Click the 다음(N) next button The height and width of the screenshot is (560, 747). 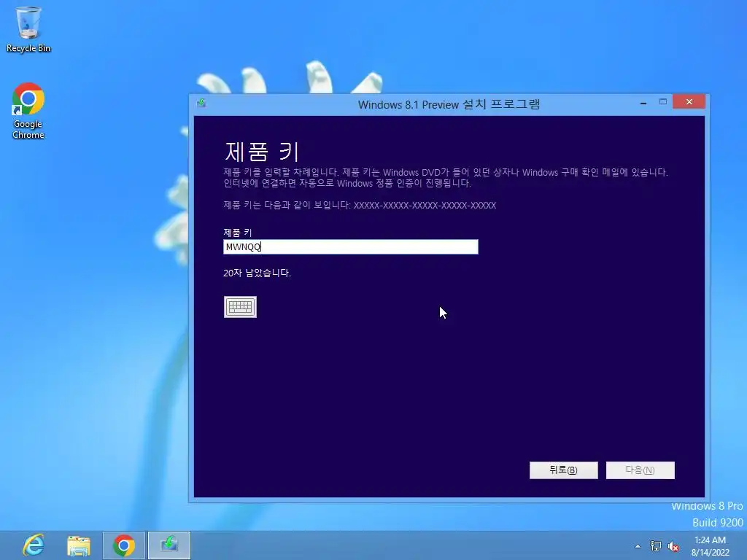(x=640, y=470)
